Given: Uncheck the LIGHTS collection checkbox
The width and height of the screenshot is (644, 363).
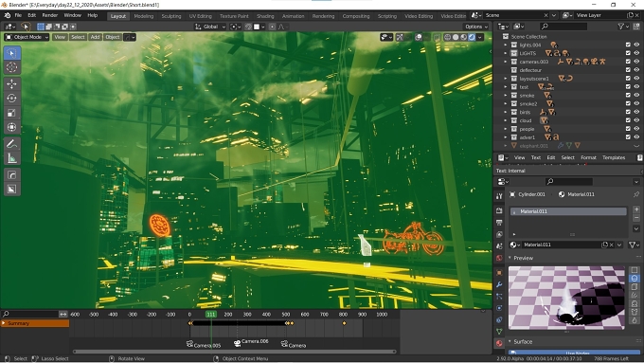Looking at the screenshot, I should tap(628, 53).
